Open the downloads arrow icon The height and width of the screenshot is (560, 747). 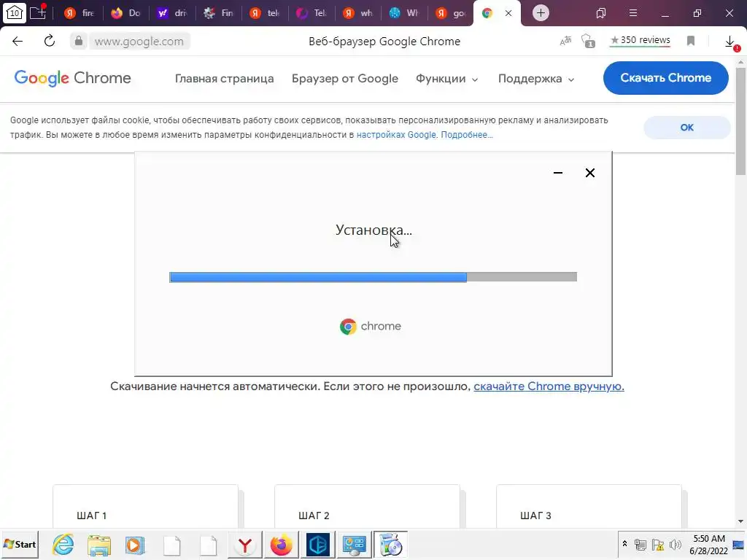pos(729,42)
